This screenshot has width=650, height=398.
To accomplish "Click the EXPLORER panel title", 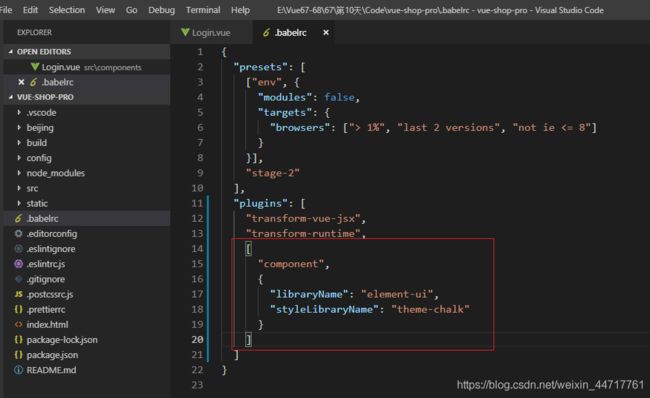I will pos(34,32).
